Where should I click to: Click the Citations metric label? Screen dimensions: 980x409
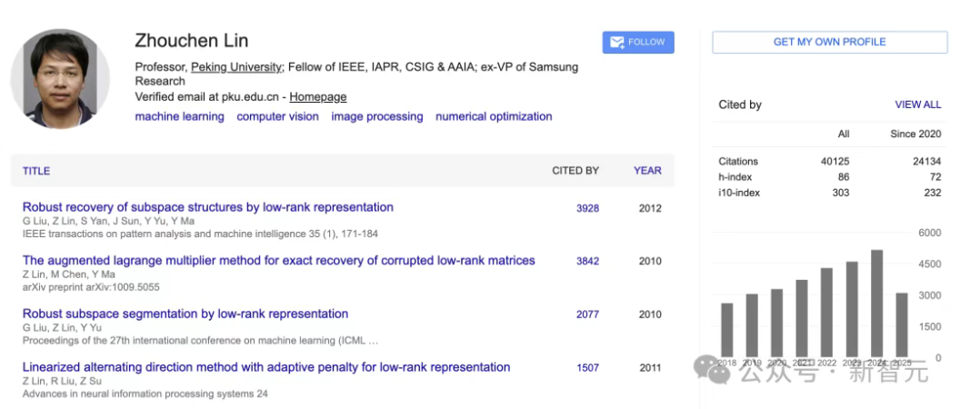click(x=738, y=161)
